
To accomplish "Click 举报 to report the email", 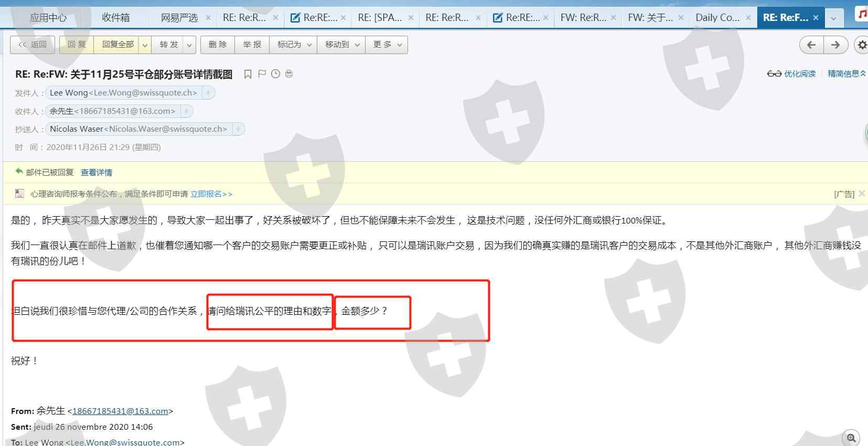I will tap(252, 45).
